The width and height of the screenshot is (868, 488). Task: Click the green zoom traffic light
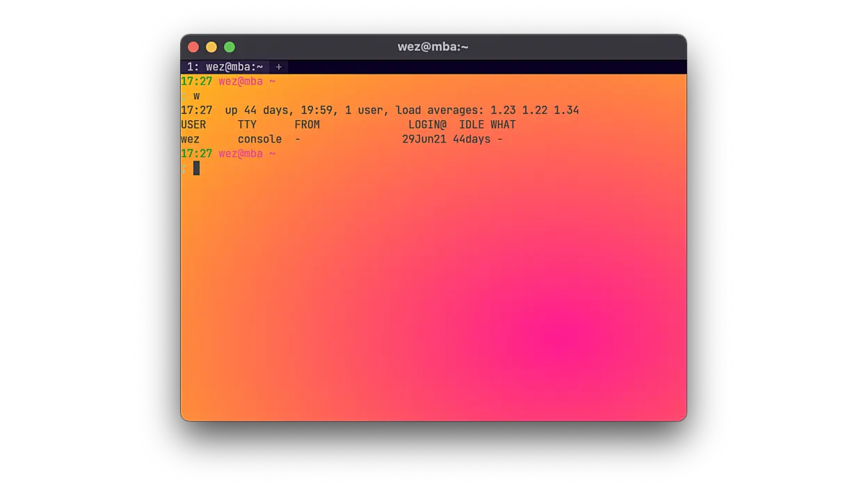click(x=229, y=47)
